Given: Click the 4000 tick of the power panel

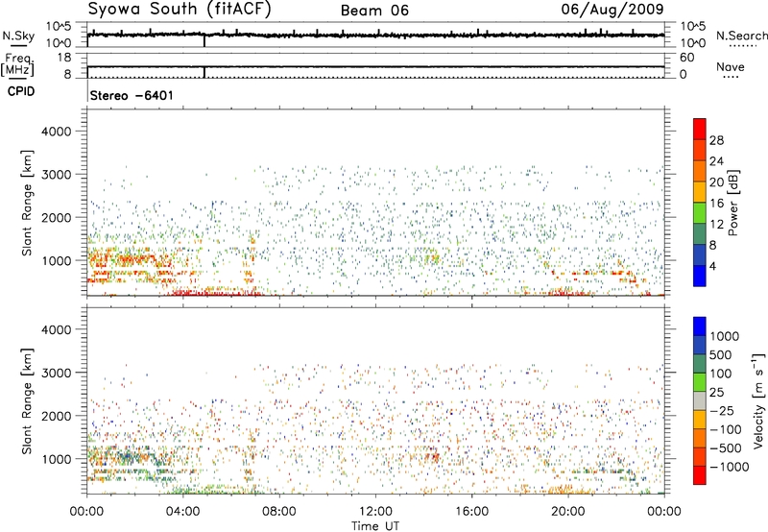Looking at the screenshot, I should (56, 132).
